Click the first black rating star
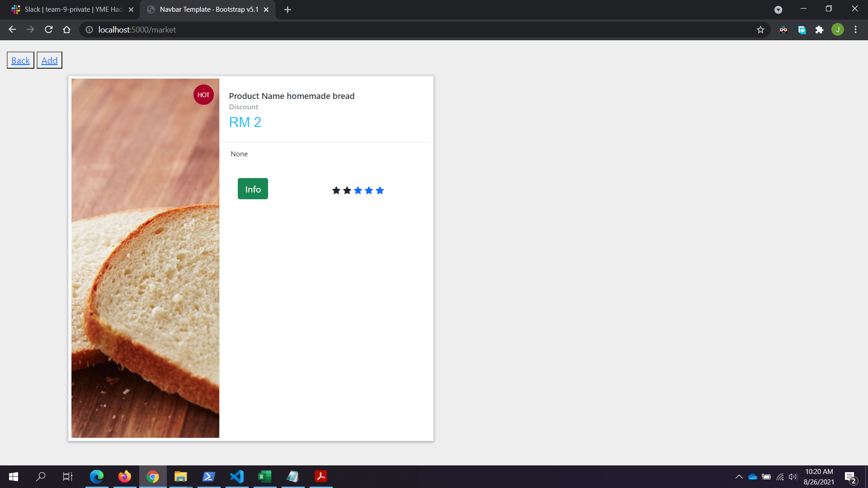Screen dimensions: 868x488 (x=336, y=191)
